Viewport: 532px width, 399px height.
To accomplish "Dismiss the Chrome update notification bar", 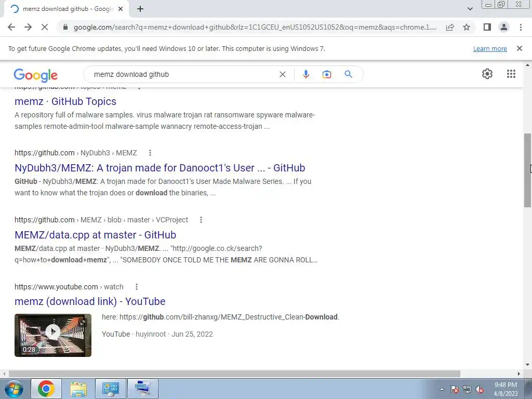I will 520,48.
